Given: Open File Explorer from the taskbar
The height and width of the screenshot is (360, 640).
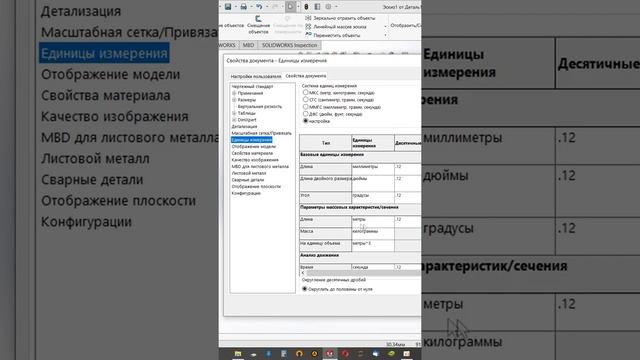Looking at the screenshot, I should click(238, 353).
